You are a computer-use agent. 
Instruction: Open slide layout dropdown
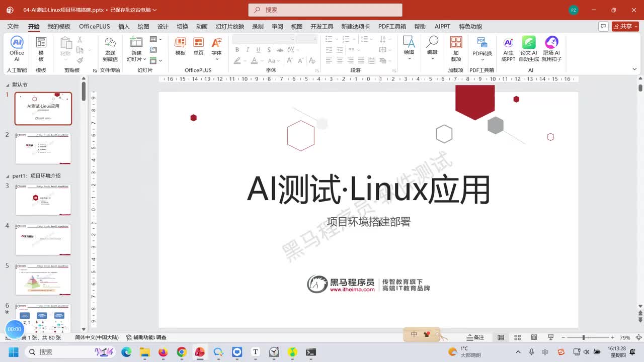tap(156, 39)
